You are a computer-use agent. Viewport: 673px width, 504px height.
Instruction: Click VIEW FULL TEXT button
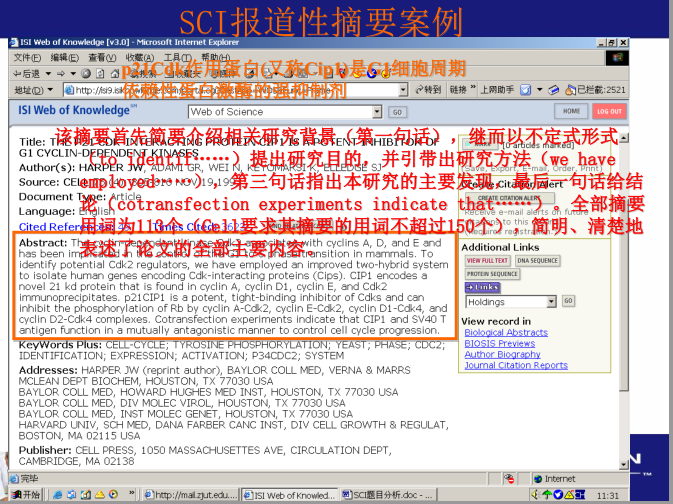pos(487,261)
